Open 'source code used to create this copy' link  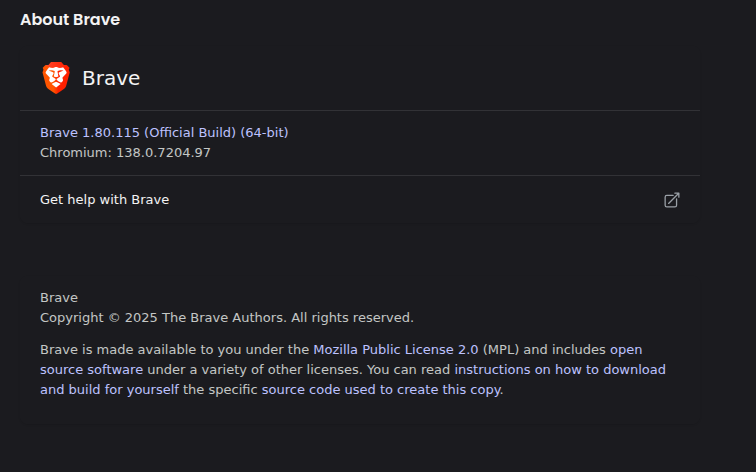tap(381, 390)
